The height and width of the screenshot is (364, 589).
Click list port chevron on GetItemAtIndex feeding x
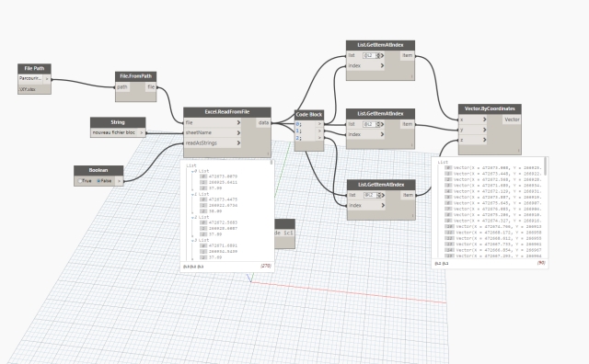click(382, 55)
